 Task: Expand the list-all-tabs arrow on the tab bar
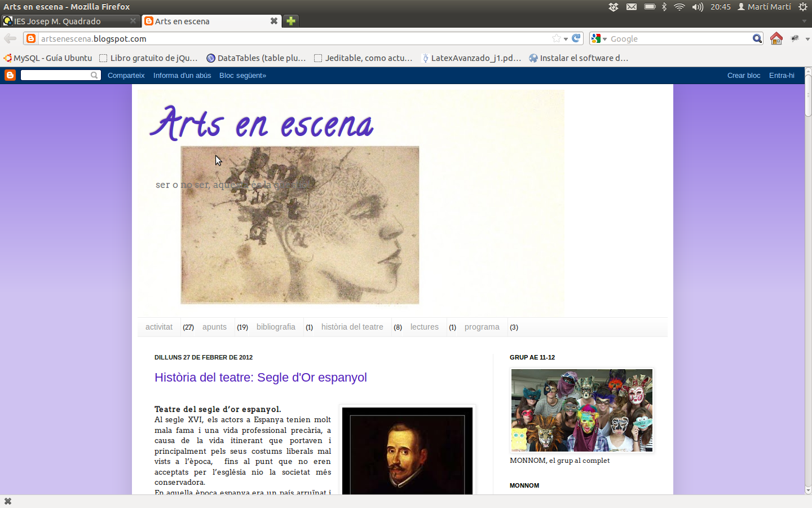(x=804, y=21)
